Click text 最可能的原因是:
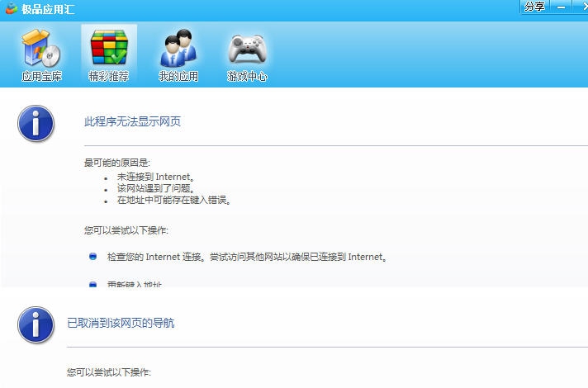The height and width of the screenshot is (388, 588). [x=117, y=163]
